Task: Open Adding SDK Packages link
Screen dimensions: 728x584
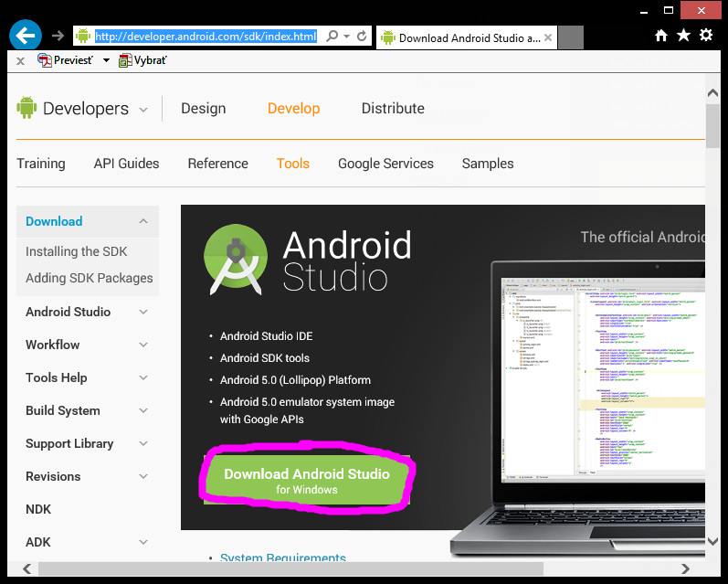Action: point(90,278)
